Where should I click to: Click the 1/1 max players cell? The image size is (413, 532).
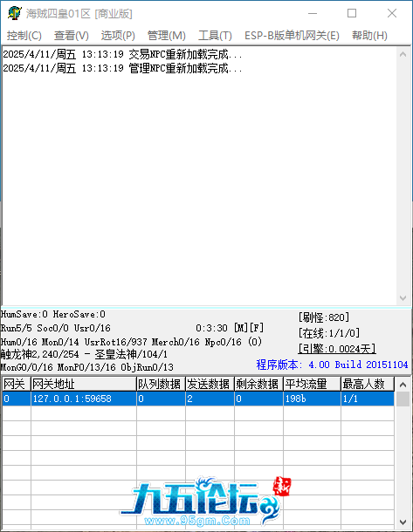368,399
